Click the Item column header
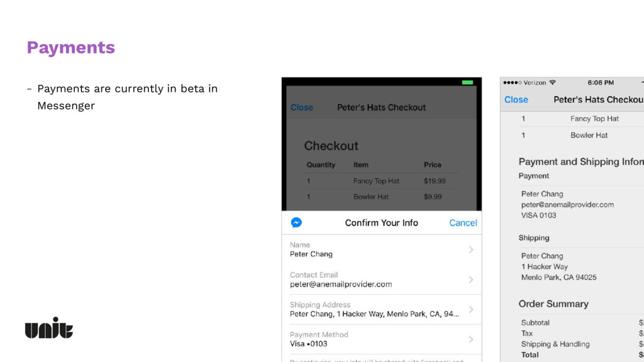The width and height of the screenshot is (644, 362). pos(360,165)
